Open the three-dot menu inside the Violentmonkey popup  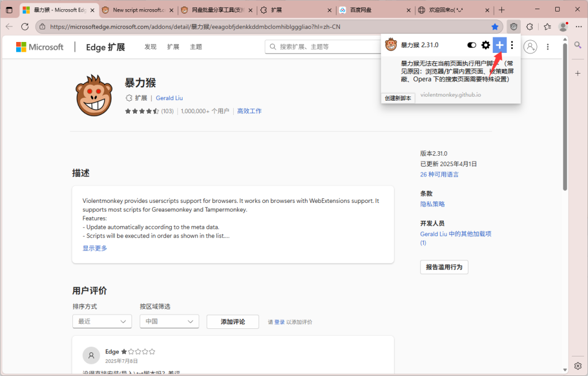point(512,44)
